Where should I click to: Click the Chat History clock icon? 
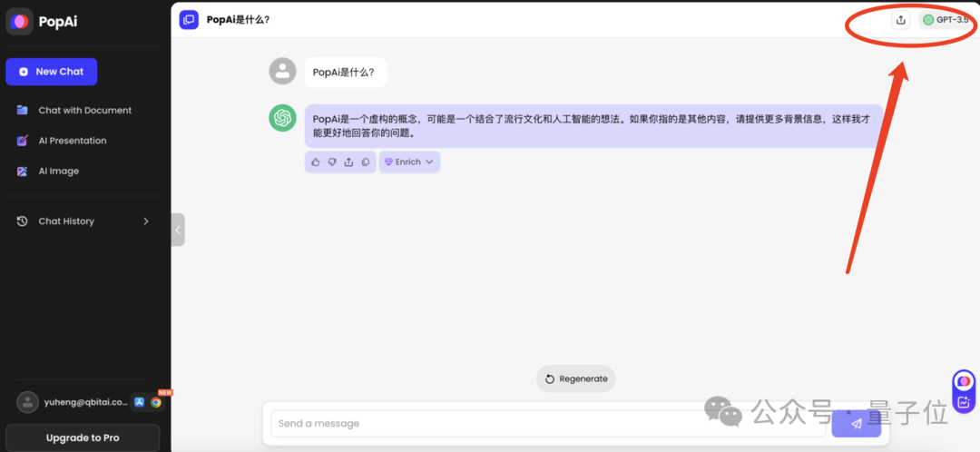pyautogui.click(x=23, y=221)
